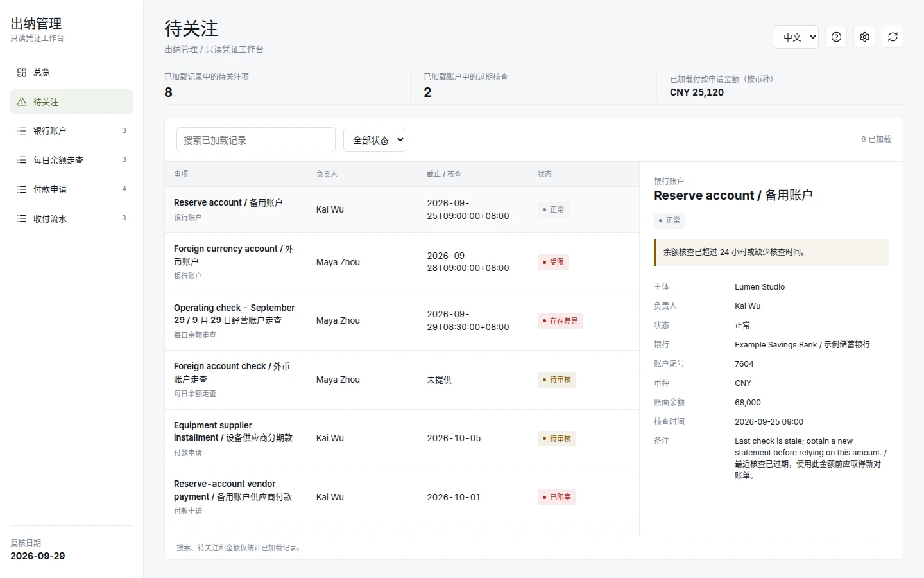Click the 2026-10-01 due date
The image size is (924, 578).
click(454, 497)
